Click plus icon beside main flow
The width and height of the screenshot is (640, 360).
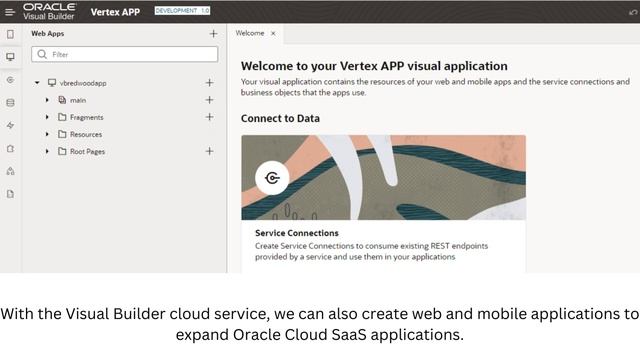(209, 100)
